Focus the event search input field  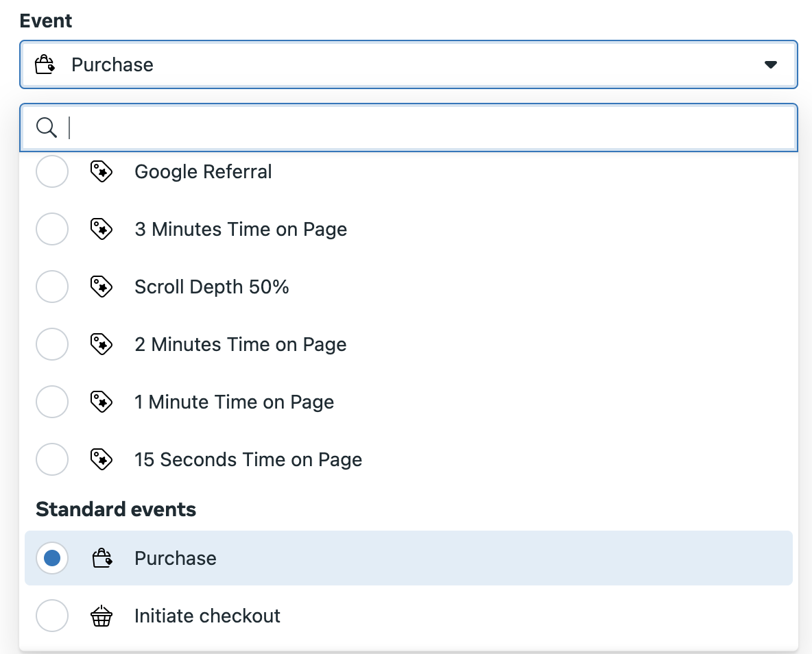[x=409, y=128]
